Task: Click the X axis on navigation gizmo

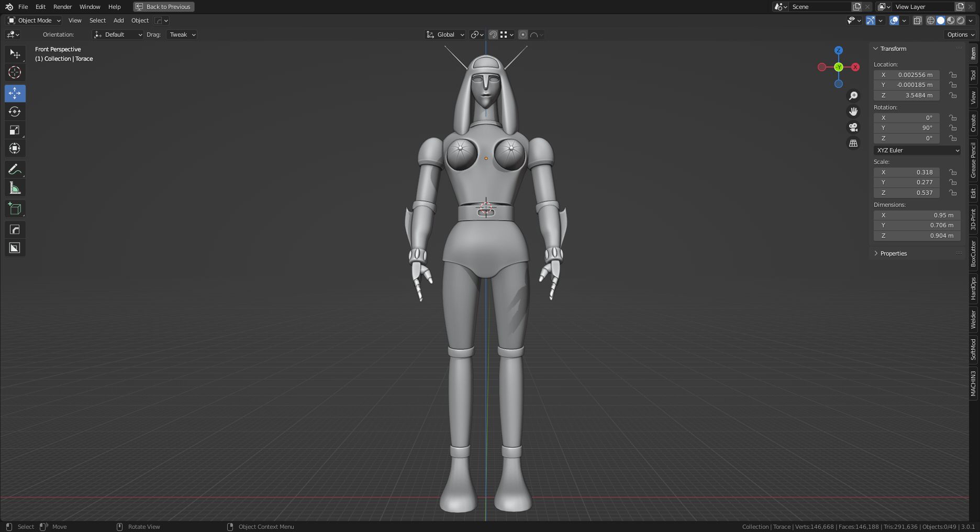Action: coord(855,67)
